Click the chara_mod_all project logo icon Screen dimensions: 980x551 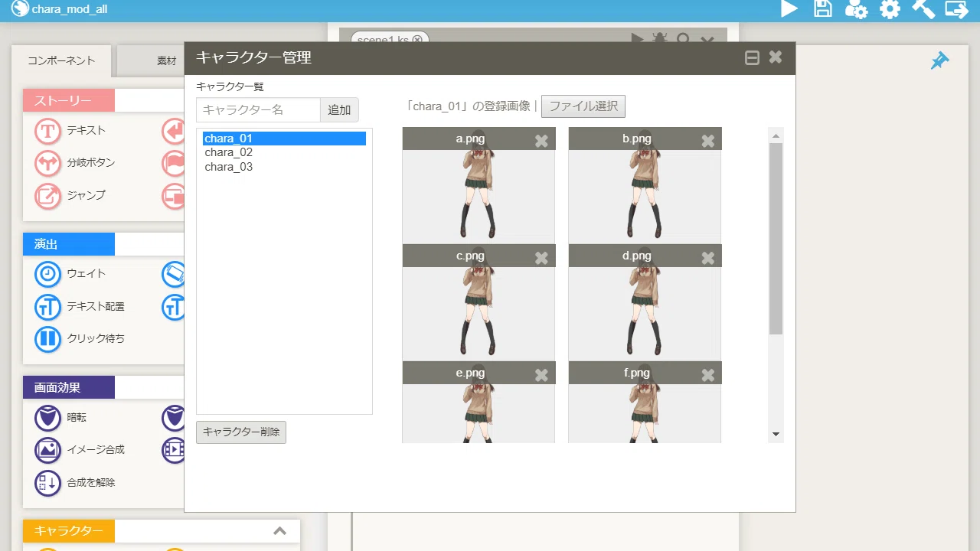(x=19, y=9)
